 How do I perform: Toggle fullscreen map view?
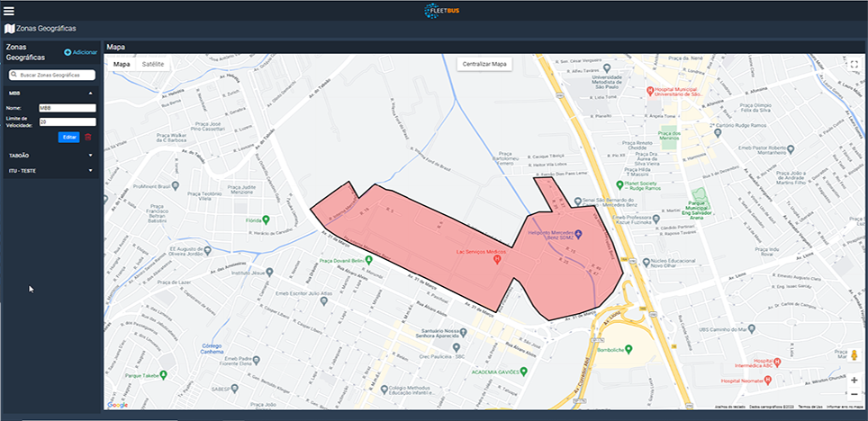(854, 65)
